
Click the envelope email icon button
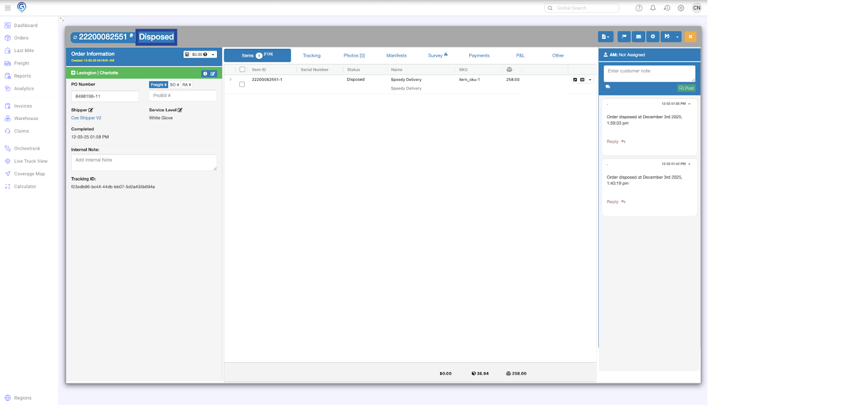[639, 36]
